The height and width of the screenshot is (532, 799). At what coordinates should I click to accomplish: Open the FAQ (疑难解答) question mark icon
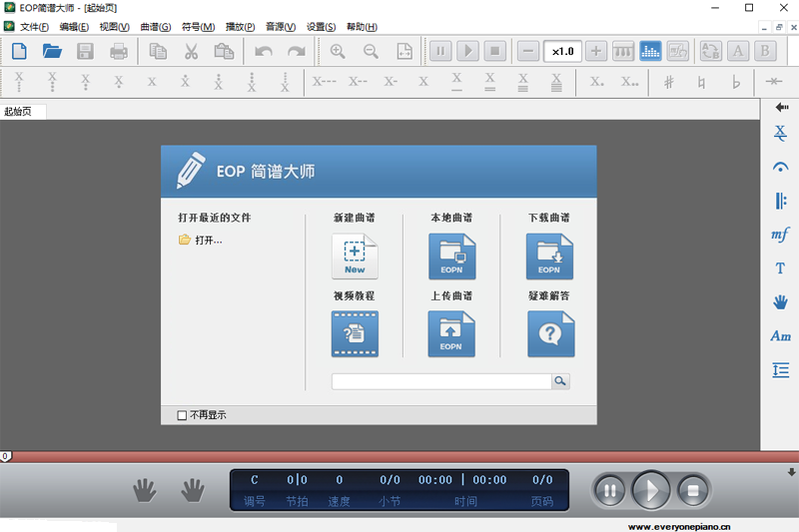click(550, 334)
